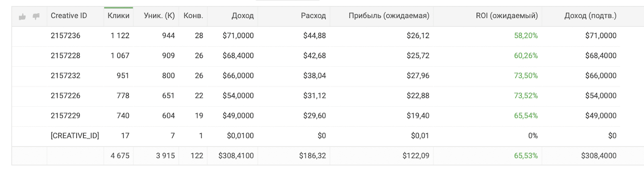Click the Доход column header
644x173 pixels.
click(243, 16)
